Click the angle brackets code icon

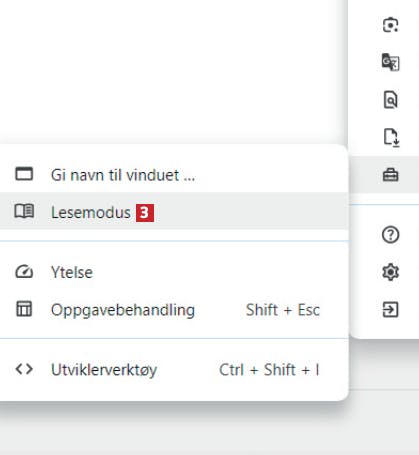(x=24, y=369)
